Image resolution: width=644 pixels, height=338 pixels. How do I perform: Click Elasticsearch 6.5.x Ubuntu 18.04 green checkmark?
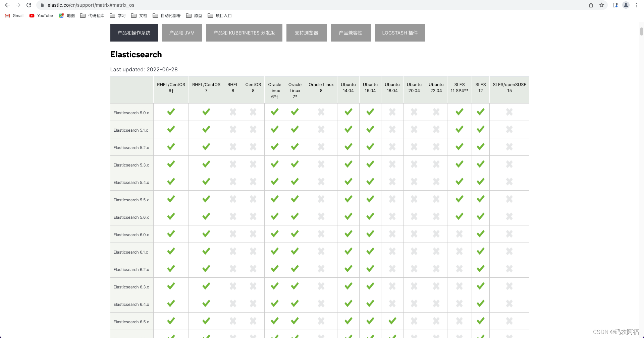click(x=392, y=321)
